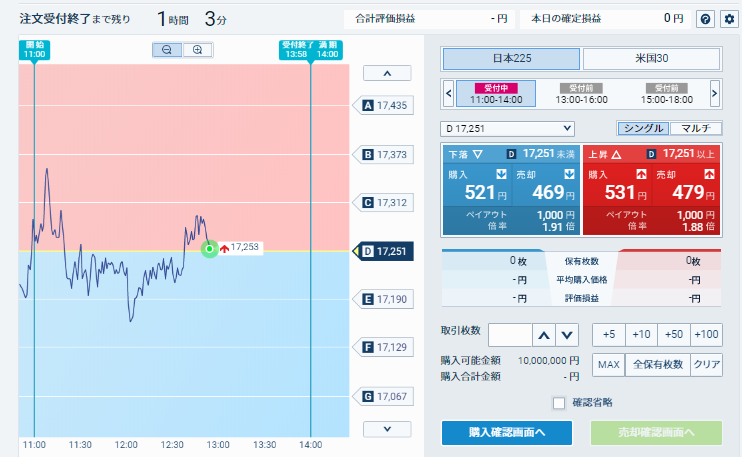
Task: Open the settings gear icon
Action: [728, 19]
